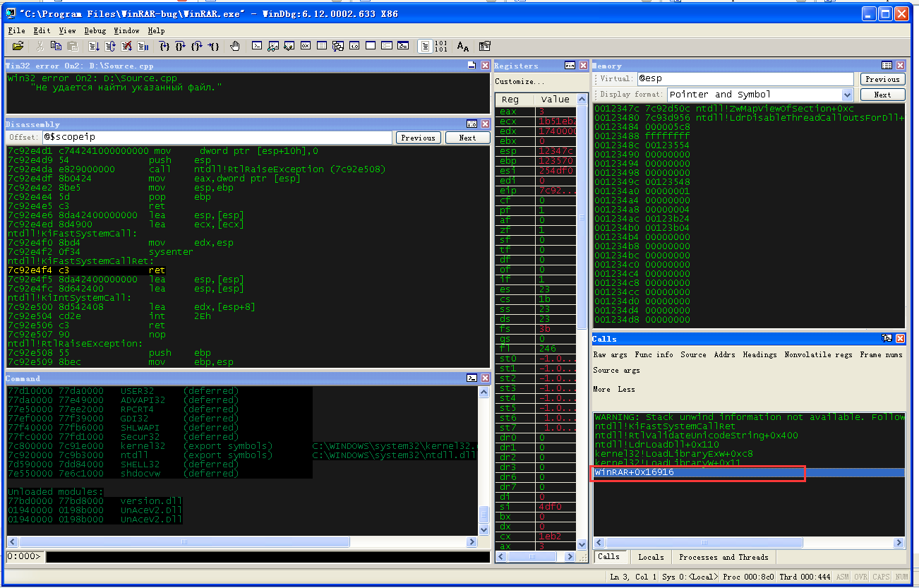Open the Command pane menu icon
Screen dimensions: 919x588
[471, 378]
